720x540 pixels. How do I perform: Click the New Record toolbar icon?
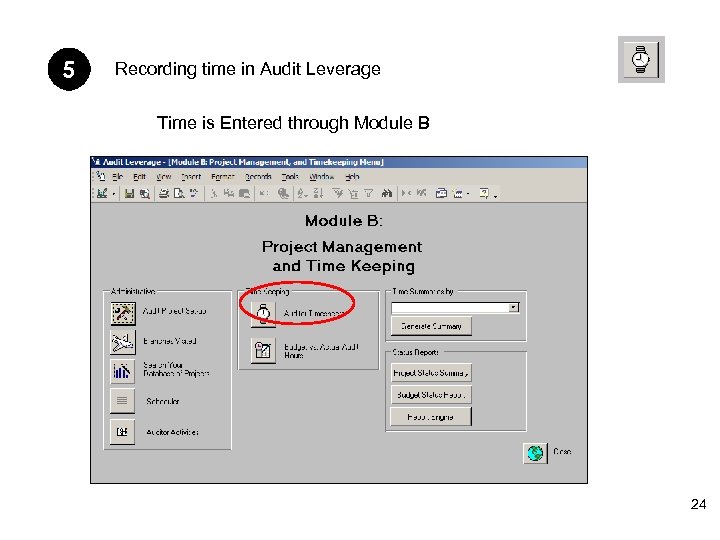406,193
